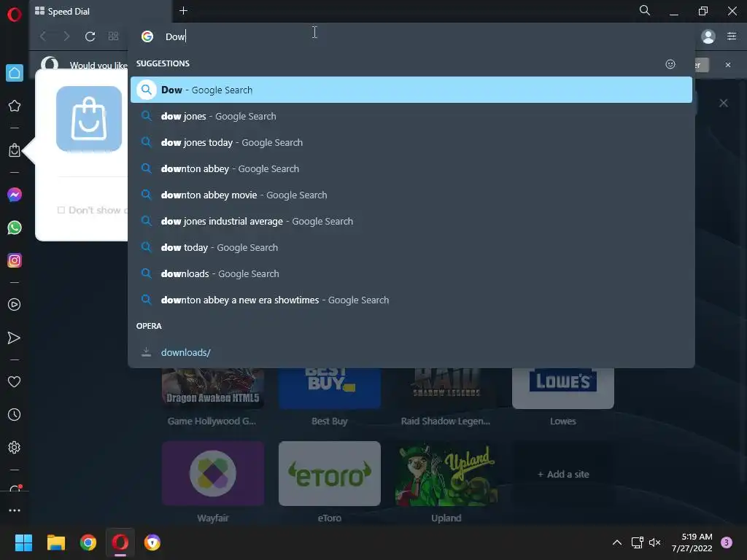Open History clock icon in sidebar
747x560 pixels.
point(15,415)
